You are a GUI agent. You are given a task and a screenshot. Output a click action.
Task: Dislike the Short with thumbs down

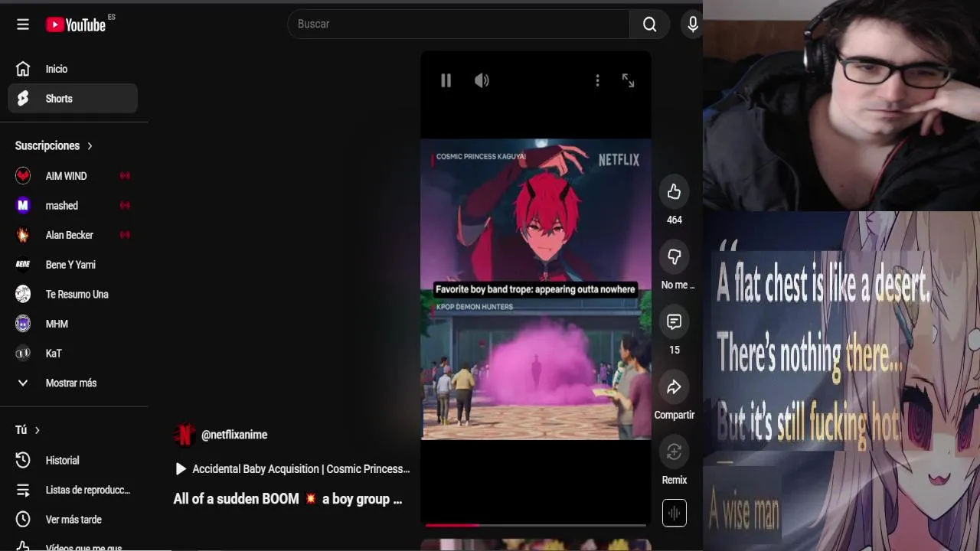(x=674, y=256)
